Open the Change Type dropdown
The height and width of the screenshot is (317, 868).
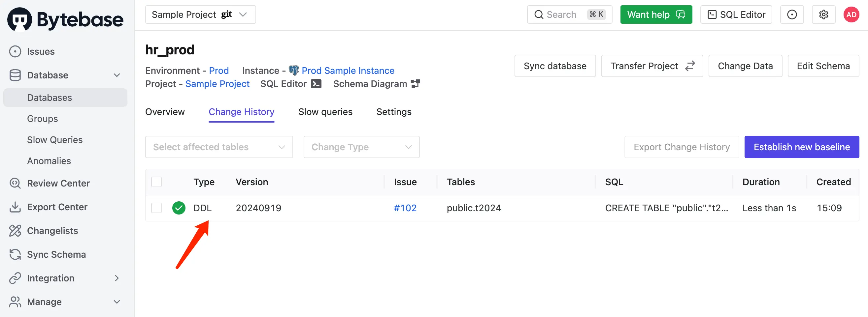click(x=361, y=147)
